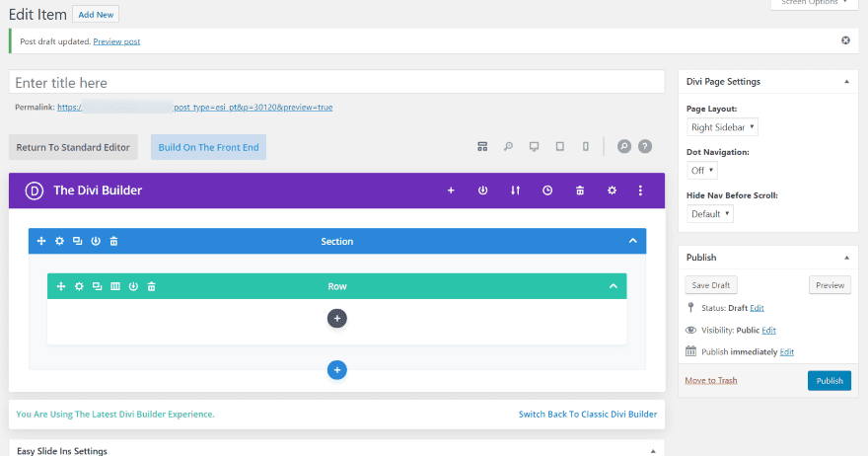The height and width of the screenshot is (456, 868).
Task: Click the Divi D logo icon
Action: click(34, 190)
